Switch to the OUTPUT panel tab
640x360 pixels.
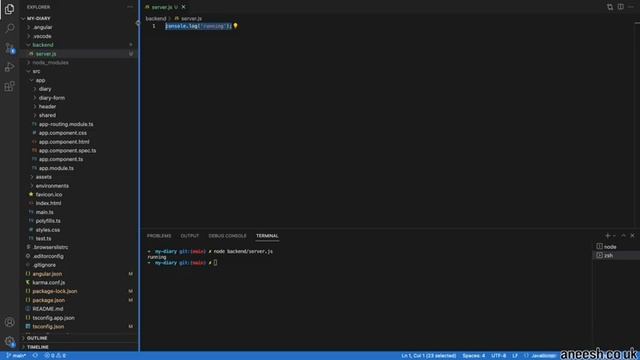point(190,236)
